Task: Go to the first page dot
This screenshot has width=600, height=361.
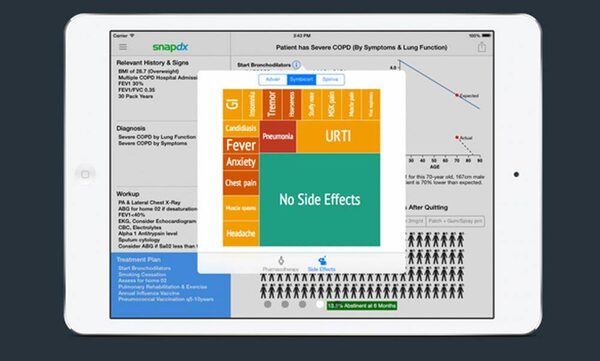Action: coord(268,304)
